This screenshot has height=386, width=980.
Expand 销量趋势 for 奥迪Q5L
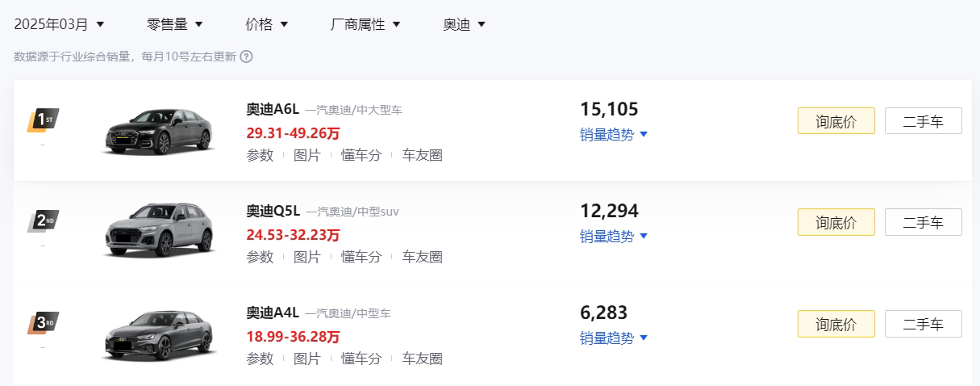tap(614, 236)
